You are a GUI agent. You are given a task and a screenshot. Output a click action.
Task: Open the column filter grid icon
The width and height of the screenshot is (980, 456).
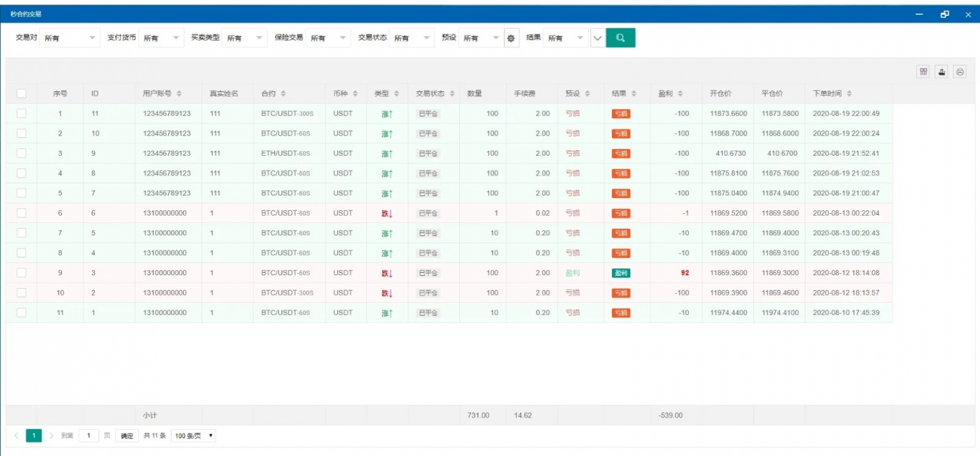click(x=923, y=72)
